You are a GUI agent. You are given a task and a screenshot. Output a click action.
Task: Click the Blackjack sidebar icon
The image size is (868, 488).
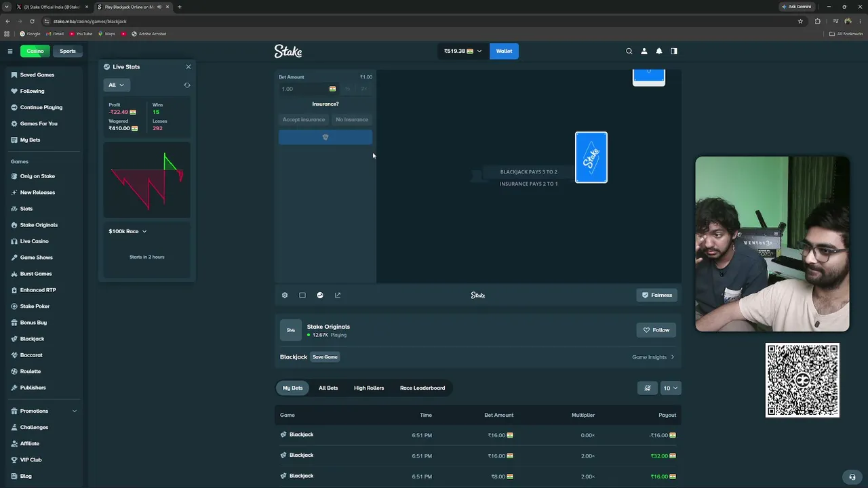point(14,339)
